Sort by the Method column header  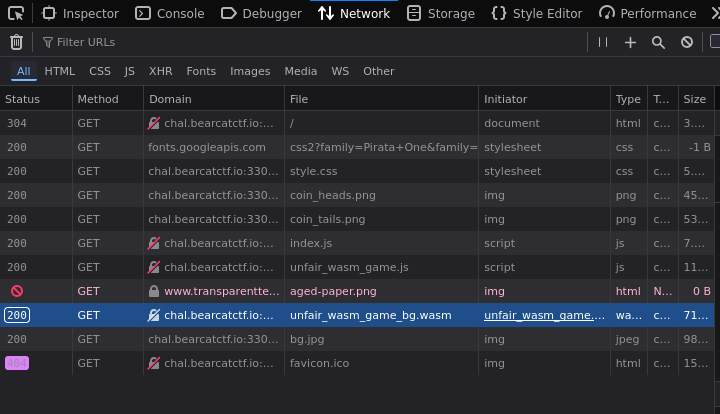(x=108, y=99)
